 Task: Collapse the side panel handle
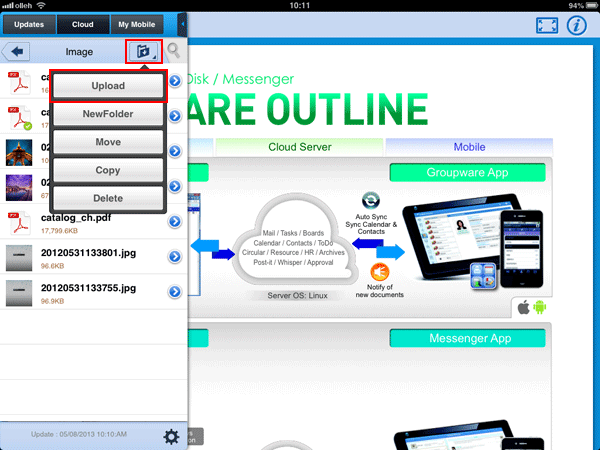[182, 22]
